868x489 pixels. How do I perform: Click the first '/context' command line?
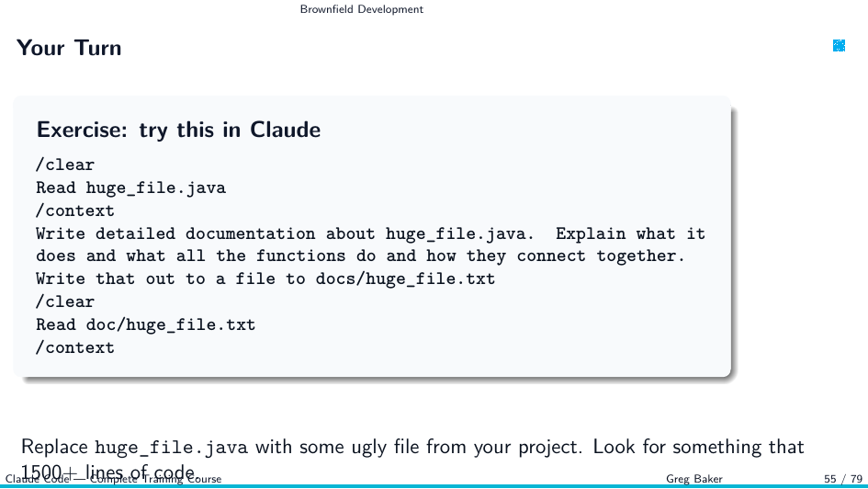click(x=75, y=210)
